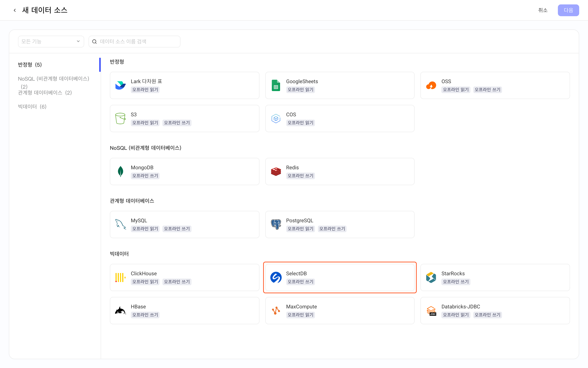Click the ClickHouse yellow bars icon

121,277
